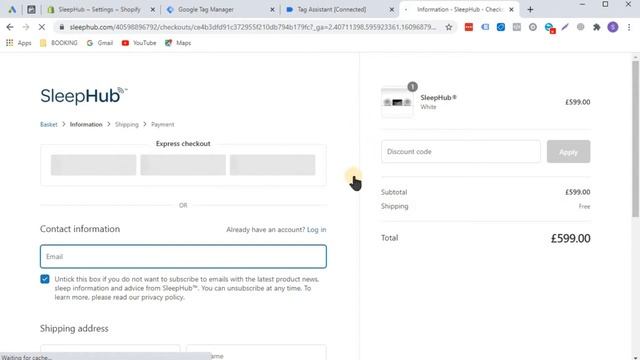Click the third express checkout button
This screenshot has height=360, width=640.
click(x=273, y=165)
